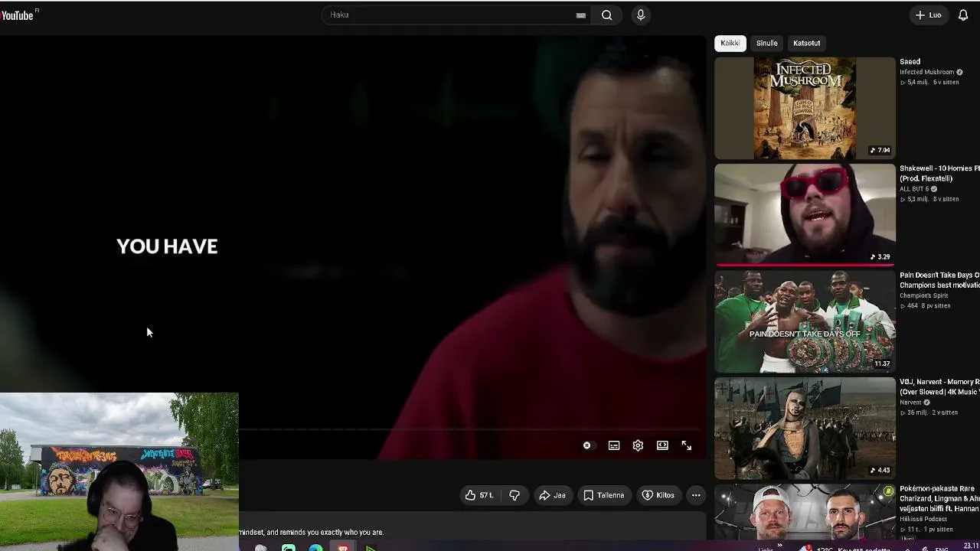
Task: Open the Champion's Spirit channel
Action: (923, 295)
